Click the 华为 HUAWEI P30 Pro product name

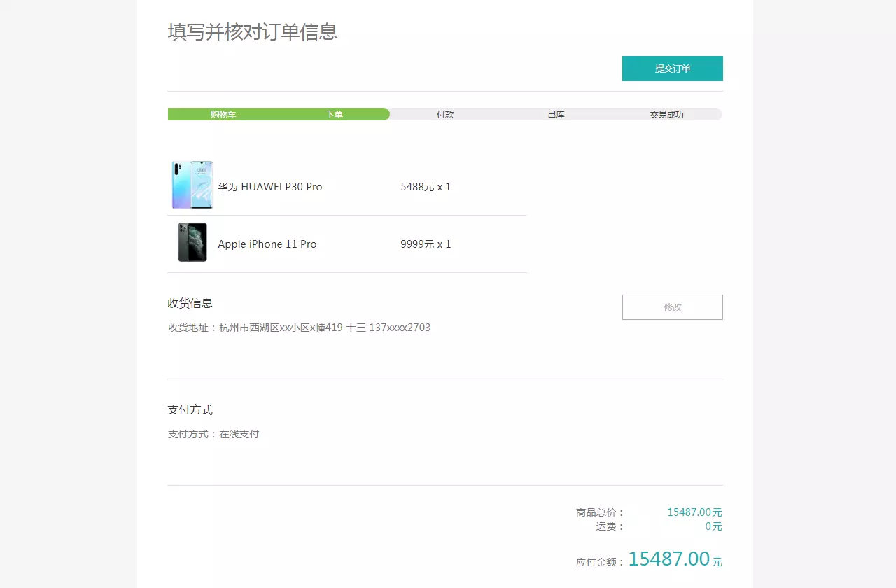tap(270, 186)
